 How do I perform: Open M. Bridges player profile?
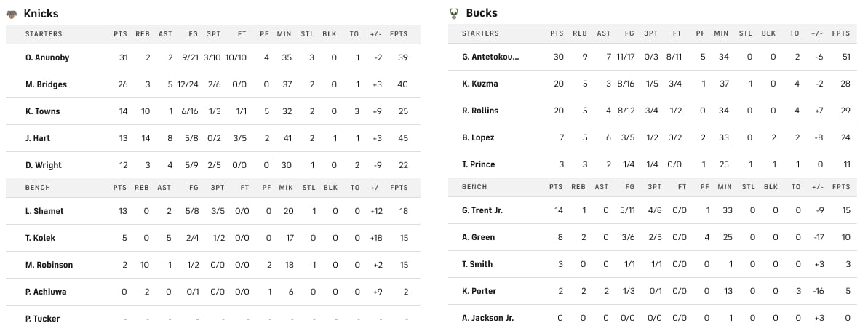click(x=46, y=84)
